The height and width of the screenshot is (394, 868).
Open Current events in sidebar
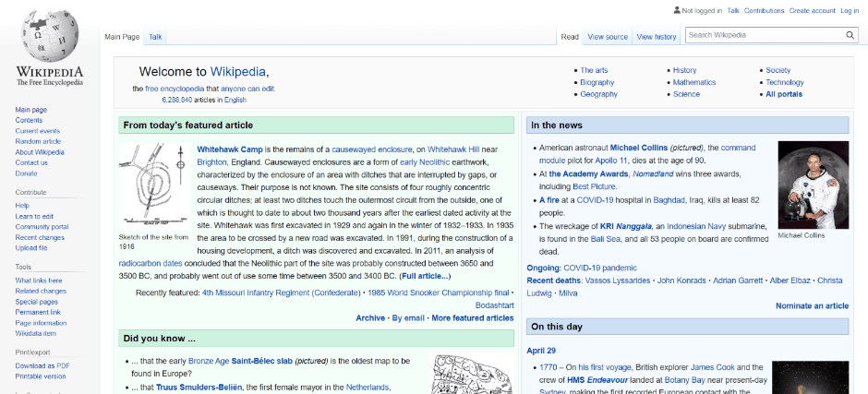[38, 131]
